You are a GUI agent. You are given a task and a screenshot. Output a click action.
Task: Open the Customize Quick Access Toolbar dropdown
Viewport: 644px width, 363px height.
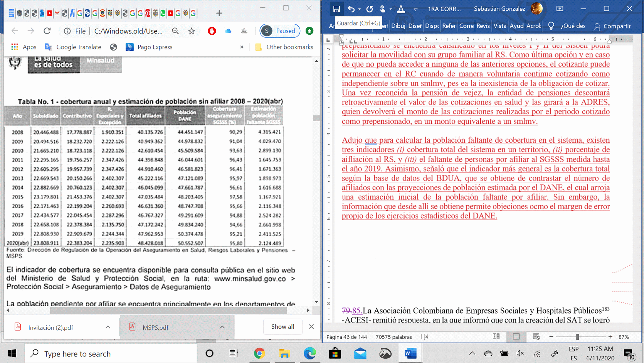(415, 9)
